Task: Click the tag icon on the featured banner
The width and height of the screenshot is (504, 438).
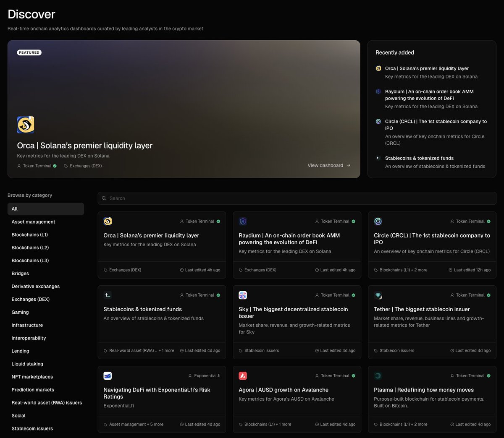Action: tap(66, 166)
